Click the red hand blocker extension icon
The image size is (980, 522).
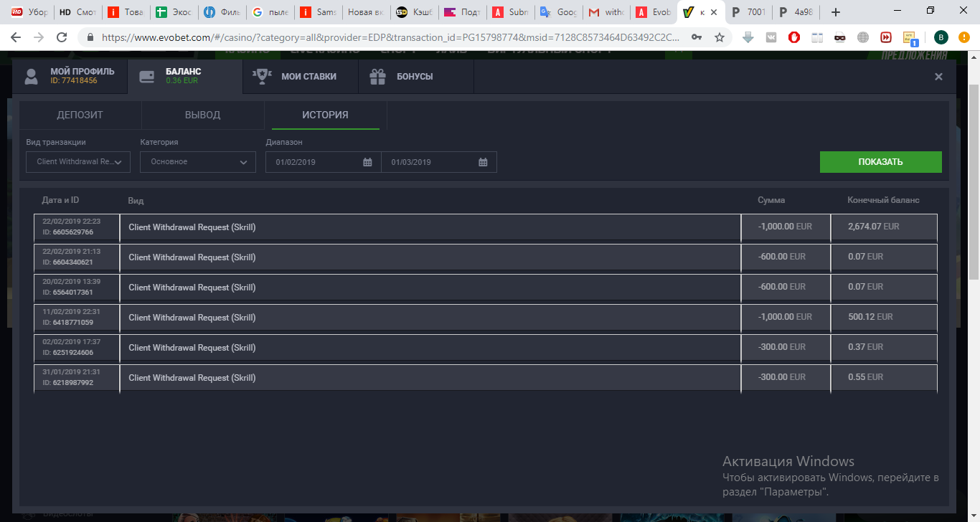pos(794,37)
